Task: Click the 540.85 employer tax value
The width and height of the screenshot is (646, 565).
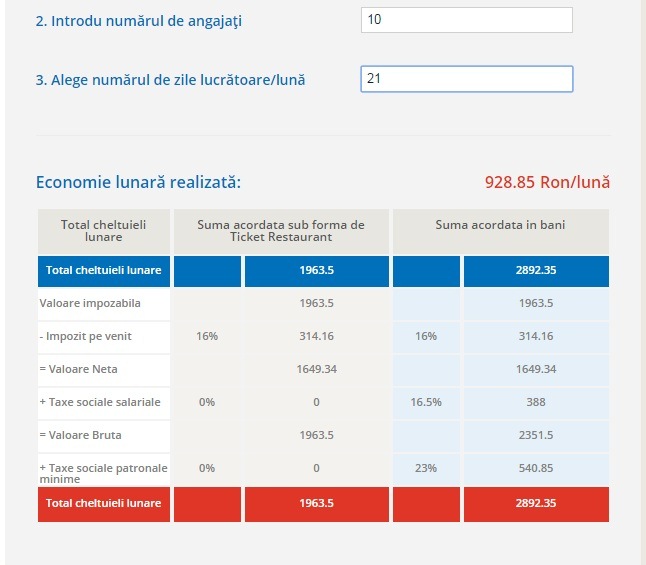Action: pyautogui.click(x=537, y=468)
